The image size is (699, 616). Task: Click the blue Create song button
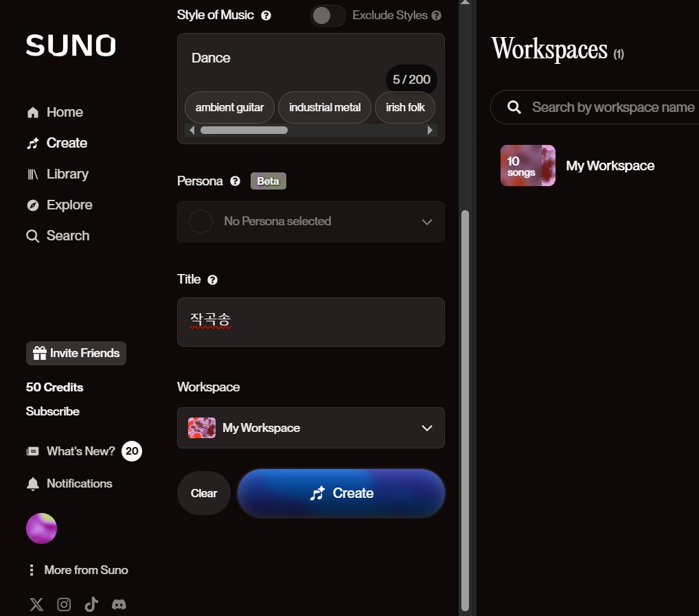(341, 493)
